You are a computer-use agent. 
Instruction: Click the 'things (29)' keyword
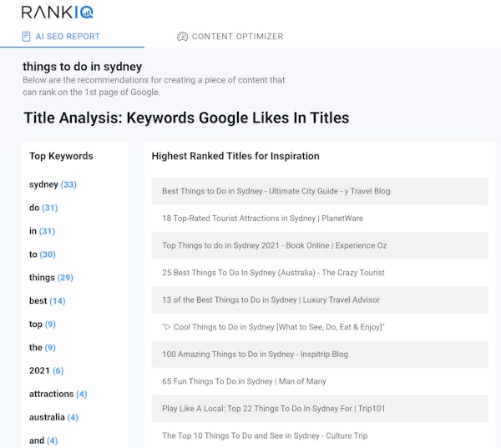(51, 278)
